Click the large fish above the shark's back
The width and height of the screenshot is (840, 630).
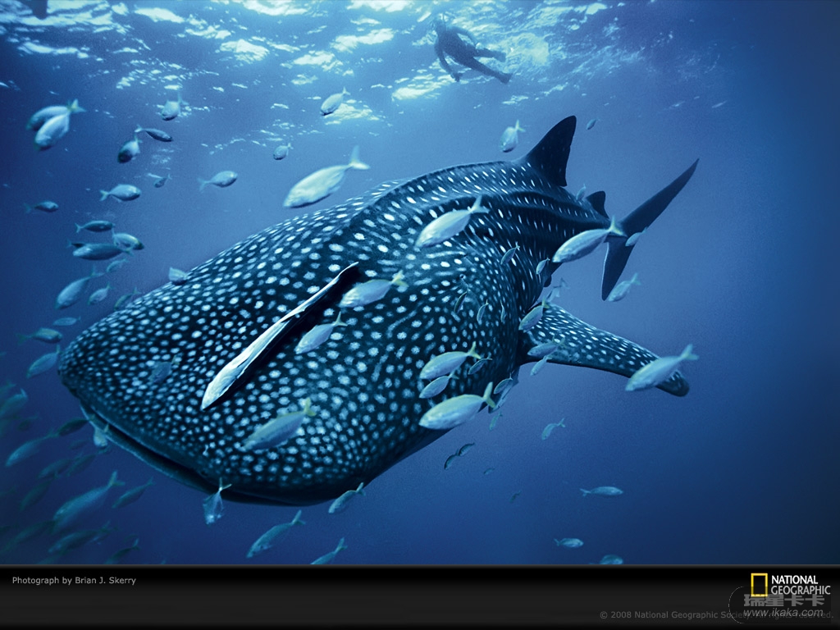point(322,183)
